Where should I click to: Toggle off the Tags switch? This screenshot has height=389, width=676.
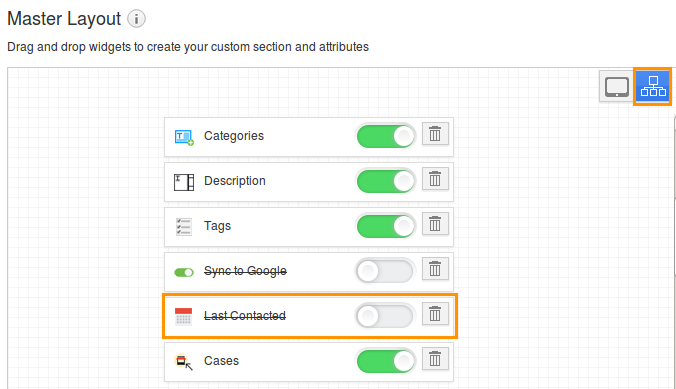pos(385,226)
